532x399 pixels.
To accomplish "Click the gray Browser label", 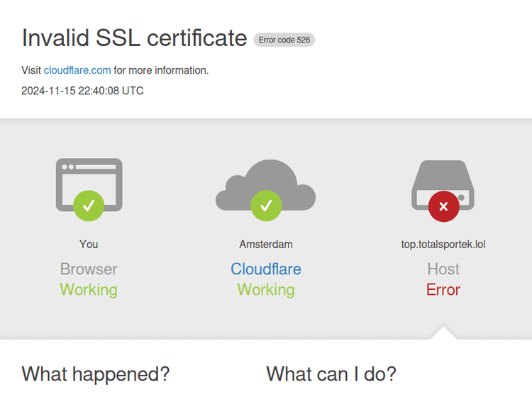I will (89, 269).
